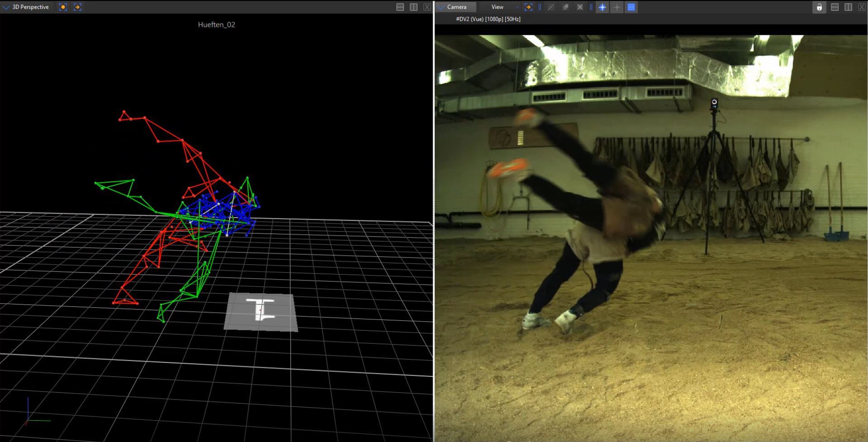The image size is (868, 442).
Task: Split the Camera pane vertically
Action: (848, 7)
